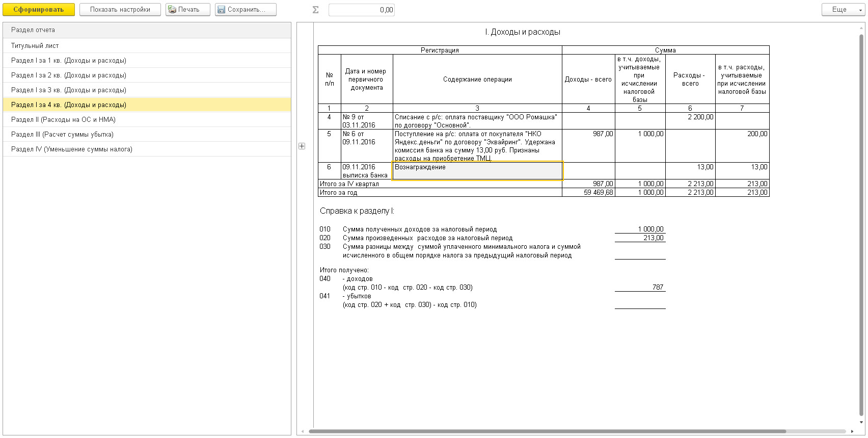Open the Еще dropdown menu
868x438 pixels.
tap(843, 10)
